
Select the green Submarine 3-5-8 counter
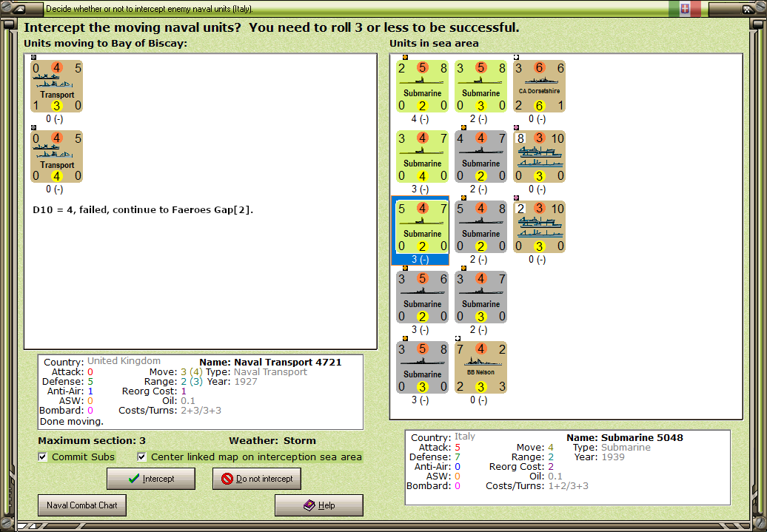click(480, 87)
